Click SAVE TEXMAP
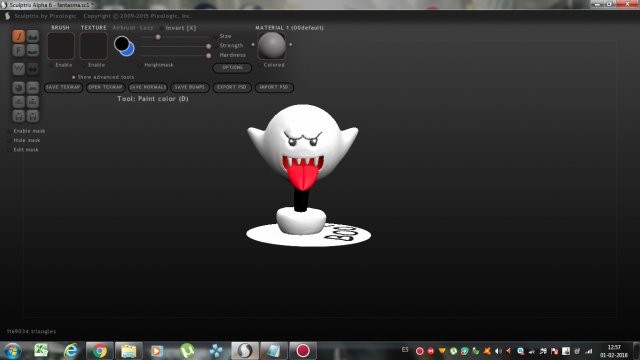Viewport: 640px width, 360px height. coord(63,87)
